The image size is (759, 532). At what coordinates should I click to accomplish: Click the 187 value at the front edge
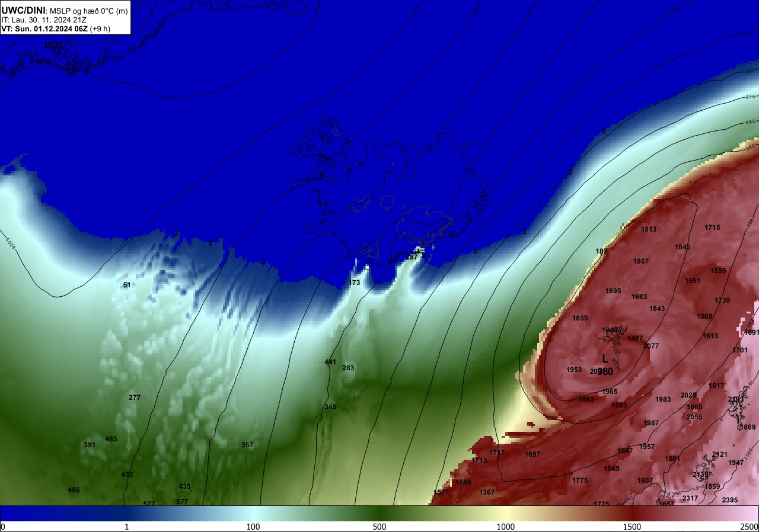click(x=601, y=251)
